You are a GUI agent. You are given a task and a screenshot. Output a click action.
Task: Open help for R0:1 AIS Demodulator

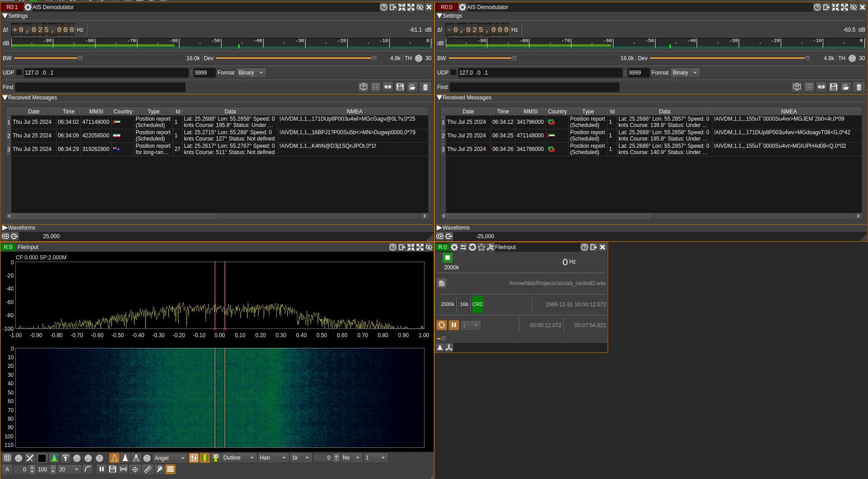pos(384,7)
